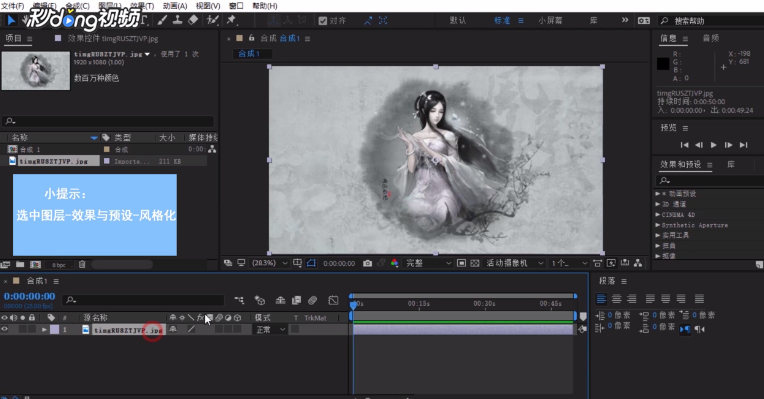Toggle the 对齐 snapping checkbox
This screenshot has height=399, width=764.
(323, 20)
